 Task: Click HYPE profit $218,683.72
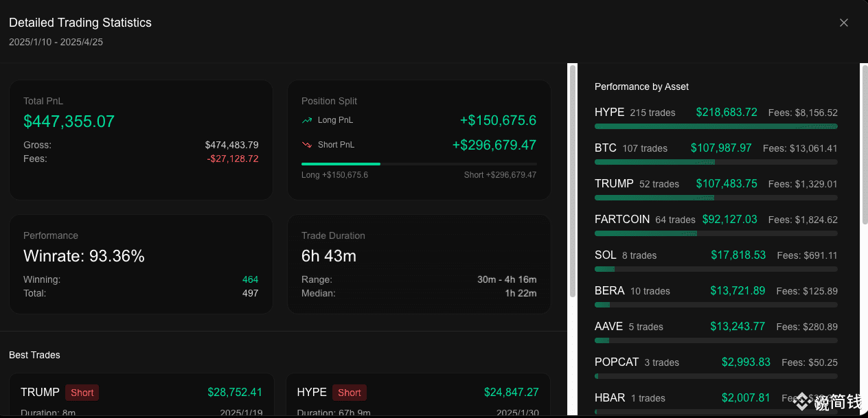coord(727,112)
